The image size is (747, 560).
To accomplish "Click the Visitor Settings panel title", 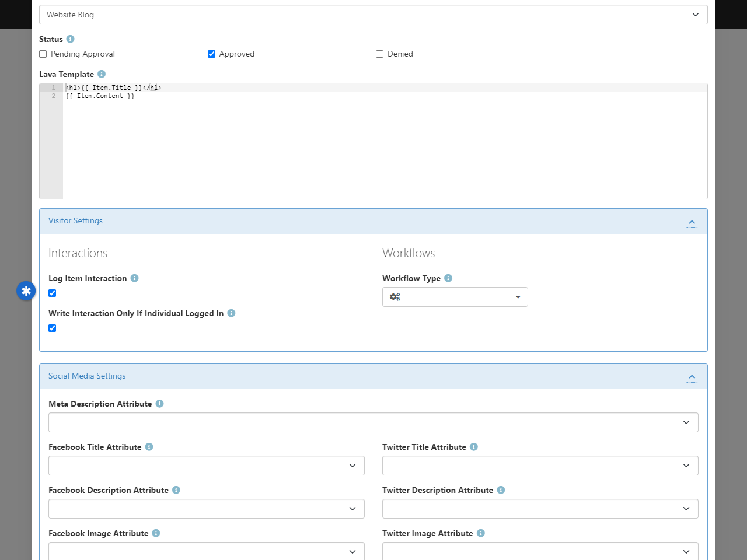I will (x=75, y=220).
